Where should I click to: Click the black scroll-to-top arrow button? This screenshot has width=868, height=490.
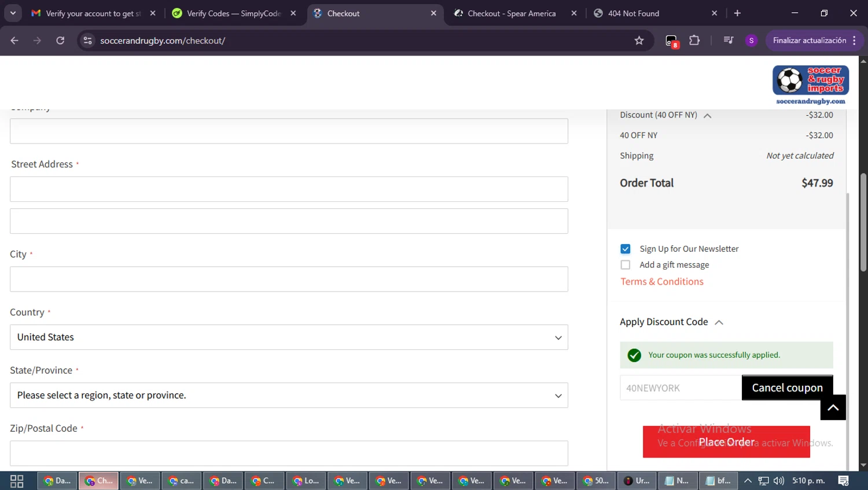tap(833, 407)
